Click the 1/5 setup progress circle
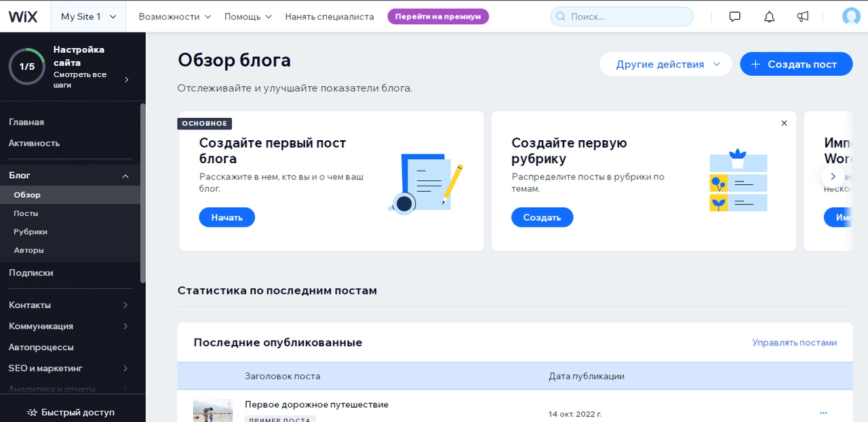868x422 pixels. [27, 66]
